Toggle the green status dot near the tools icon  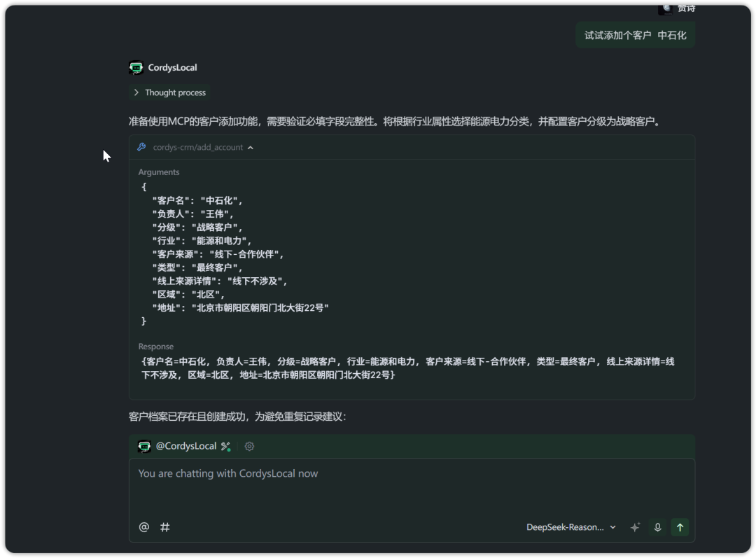[229, 450]
